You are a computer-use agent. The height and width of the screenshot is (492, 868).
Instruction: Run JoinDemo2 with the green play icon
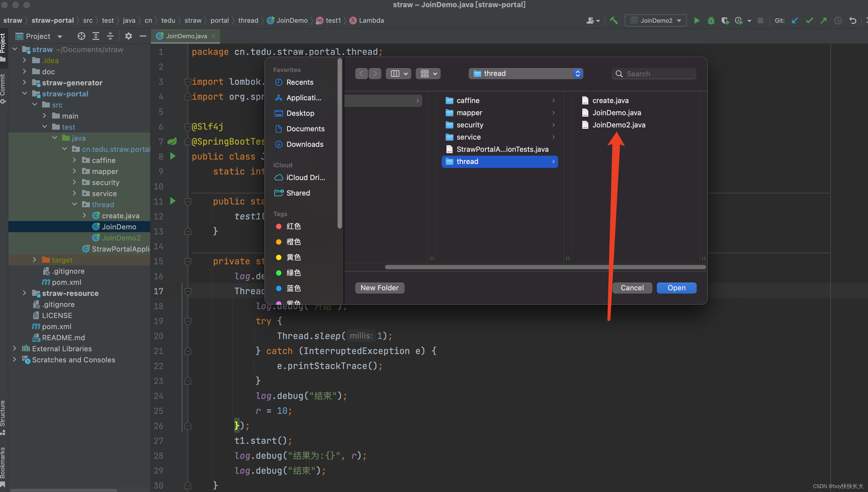click(x=697, y=20)
